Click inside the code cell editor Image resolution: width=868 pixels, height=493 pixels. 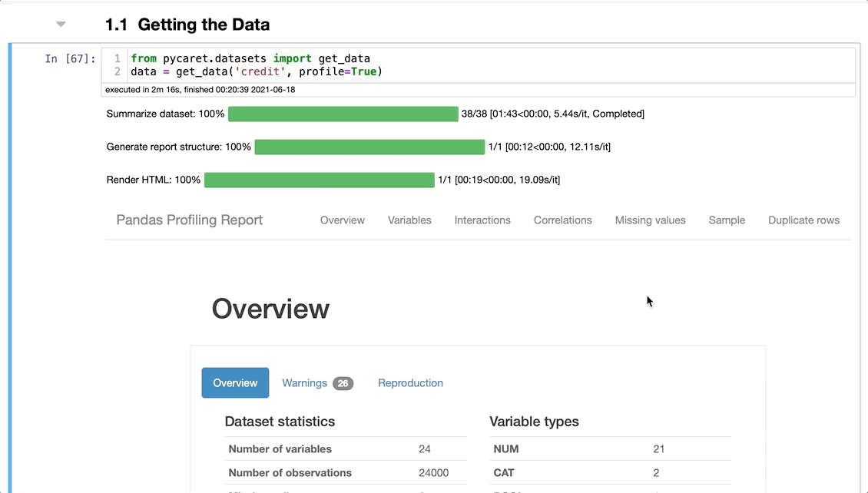point(538,65)
